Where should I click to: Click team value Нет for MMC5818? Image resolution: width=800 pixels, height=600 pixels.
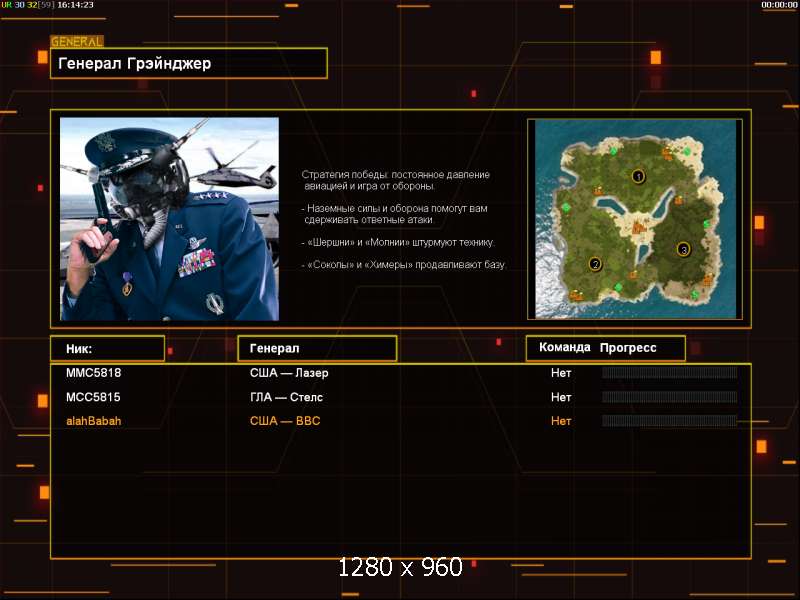[x=561, y=373]
